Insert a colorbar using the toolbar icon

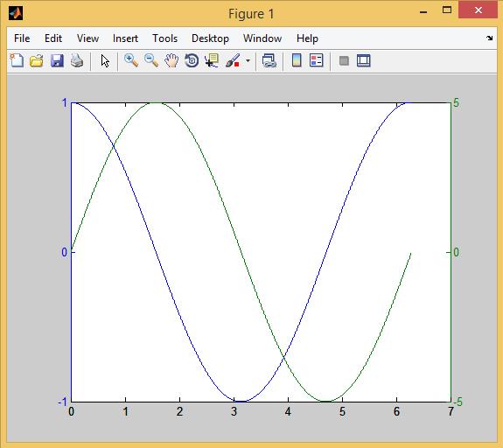tap(297, 60)
